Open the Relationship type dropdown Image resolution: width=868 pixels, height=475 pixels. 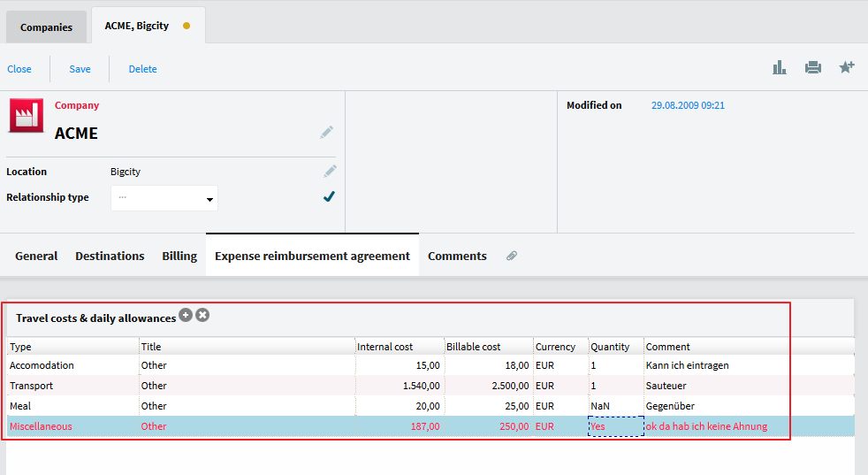[x=164, y=198]
